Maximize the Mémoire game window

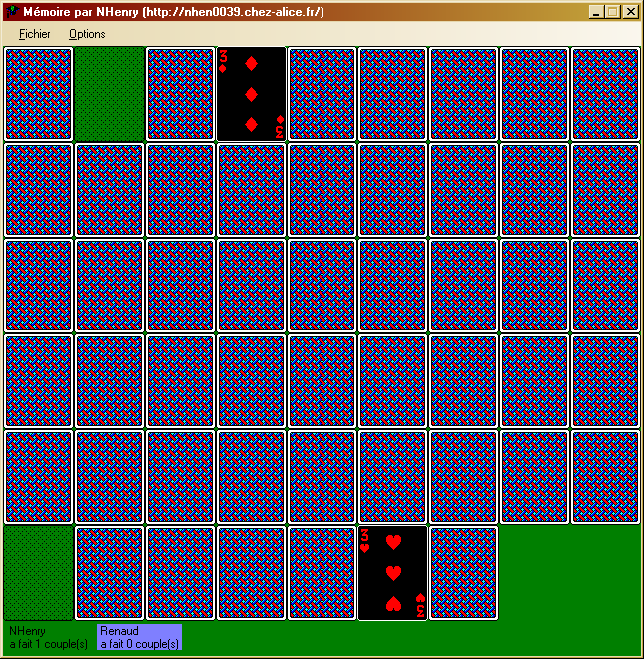pyautogui.click(x=612, y=12)
